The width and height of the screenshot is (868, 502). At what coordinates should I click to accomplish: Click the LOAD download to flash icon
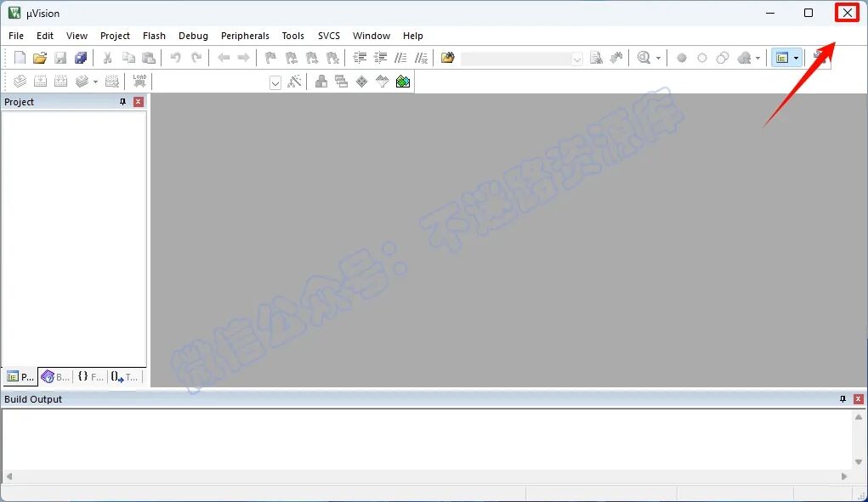pos(139,82)
